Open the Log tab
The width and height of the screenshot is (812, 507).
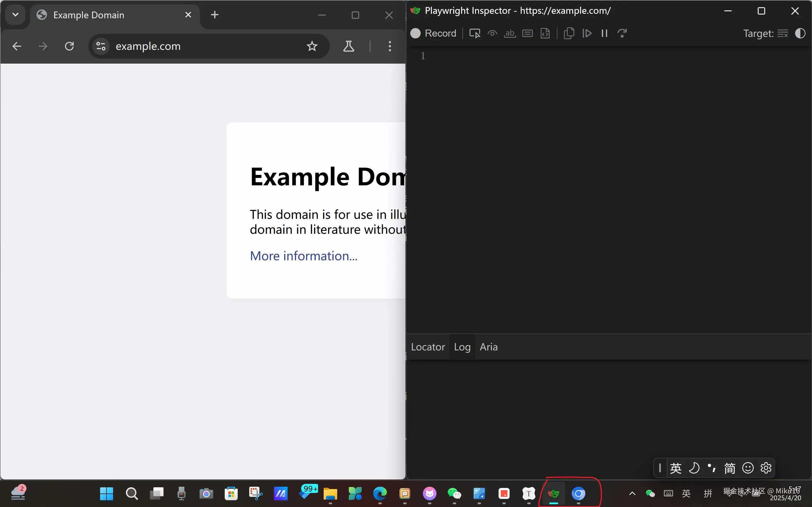462,347
